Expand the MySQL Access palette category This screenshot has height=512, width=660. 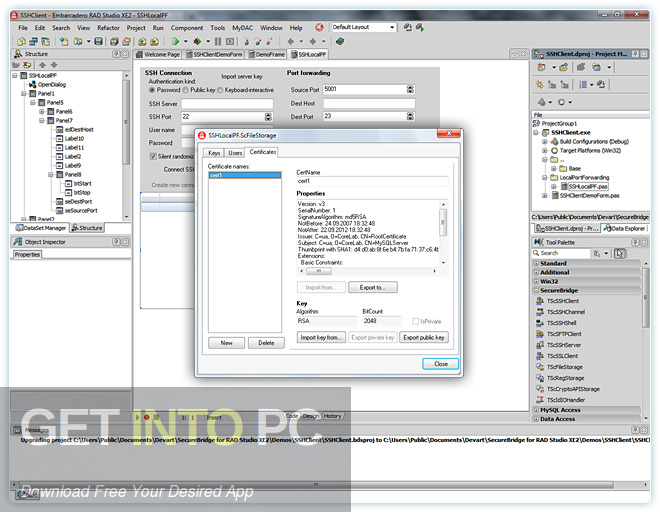[x=536, y=410]
